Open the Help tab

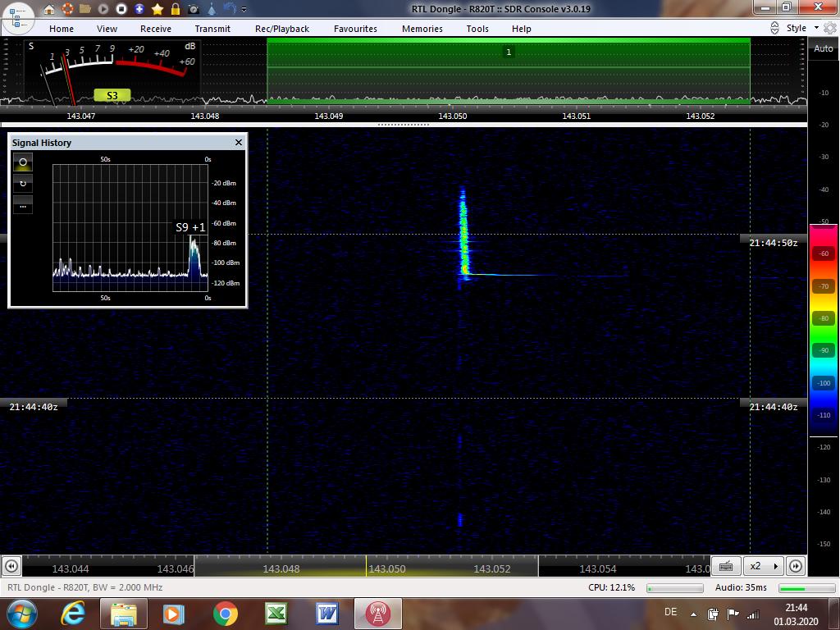pos(521,29)
